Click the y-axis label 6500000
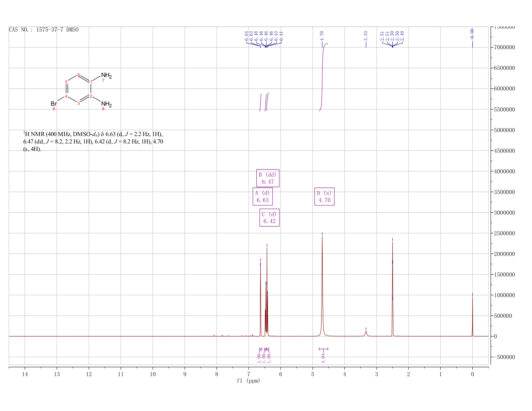 pos(504,68)
